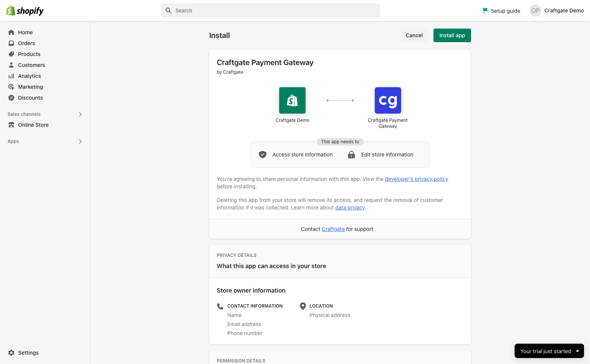Click the Customers person icon
This screenshot has height=364, width=590.
(11, 65)
